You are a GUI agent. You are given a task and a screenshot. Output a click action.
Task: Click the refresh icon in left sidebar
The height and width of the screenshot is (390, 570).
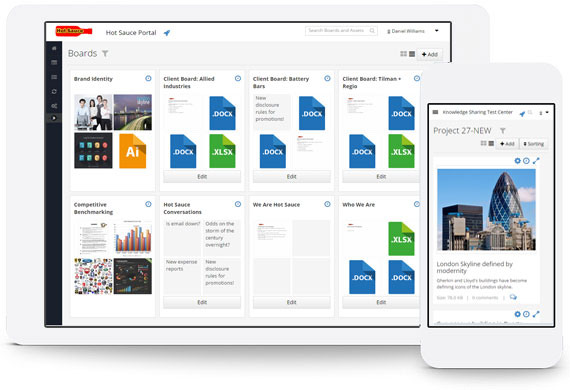[54, 92]
